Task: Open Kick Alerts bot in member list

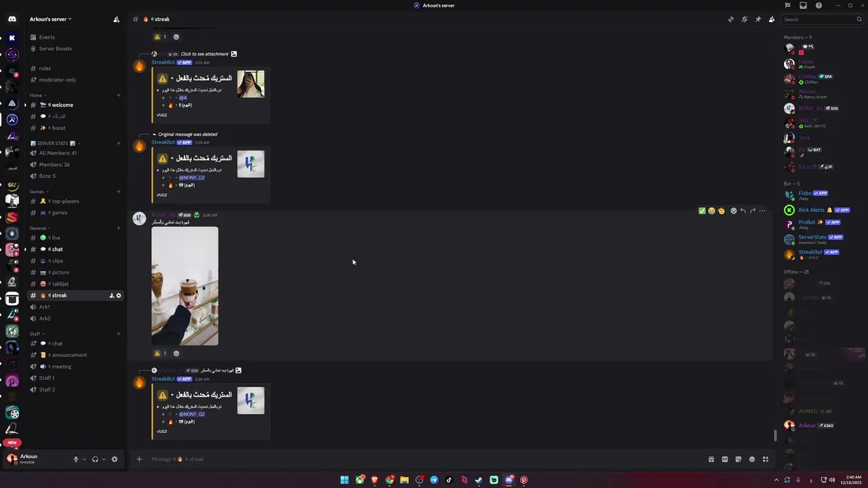Action: tap(823, 210)
